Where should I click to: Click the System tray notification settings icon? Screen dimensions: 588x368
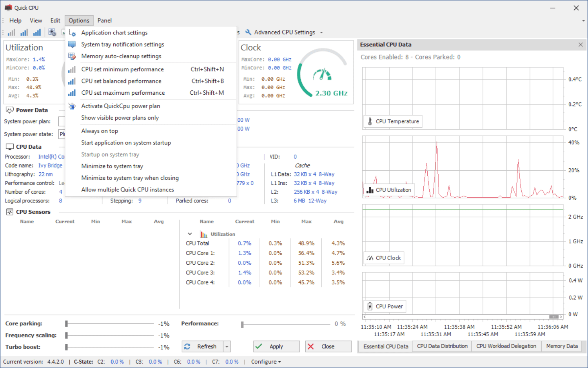(x=72, y=45)
